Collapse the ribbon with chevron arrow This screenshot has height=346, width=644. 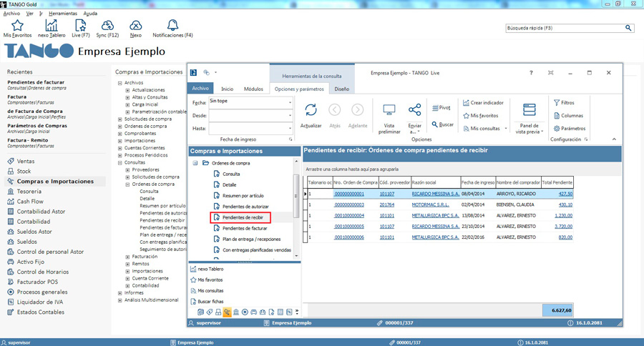(x=614, y=139)
